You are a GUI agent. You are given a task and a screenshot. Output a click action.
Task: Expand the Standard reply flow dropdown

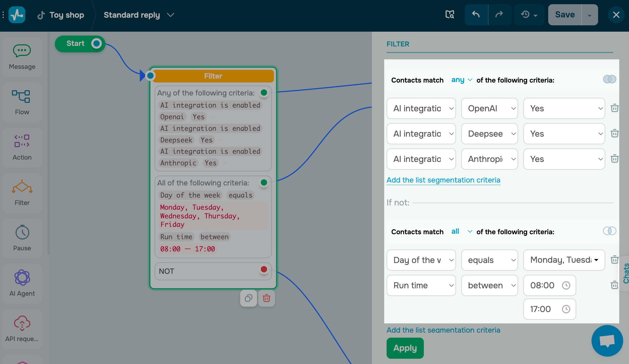(171, 15)
